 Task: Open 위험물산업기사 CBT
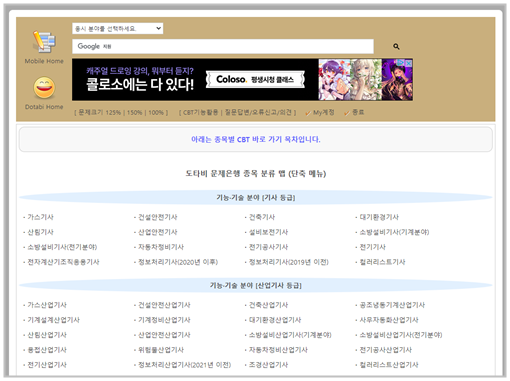pyautogui.click(x=161, y=350)
